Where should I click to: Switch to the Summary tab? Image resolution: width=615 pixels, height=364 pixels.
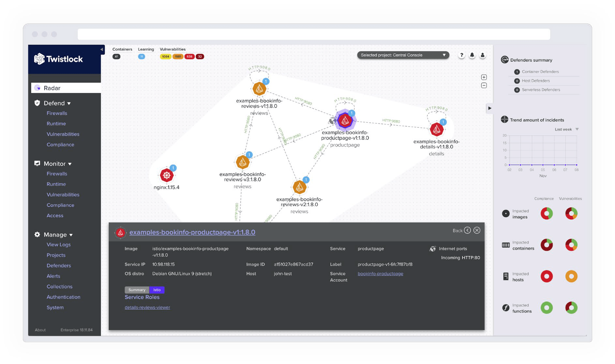[137, 290]
